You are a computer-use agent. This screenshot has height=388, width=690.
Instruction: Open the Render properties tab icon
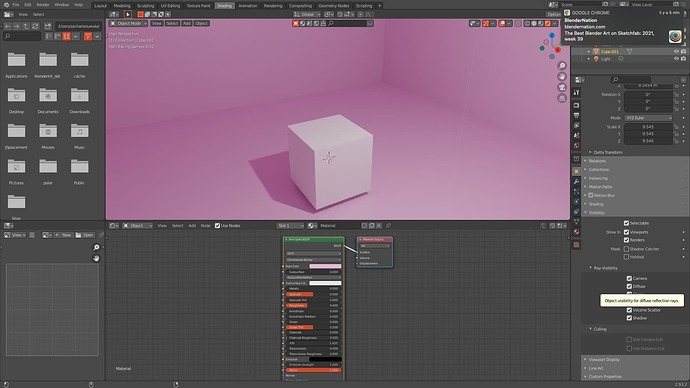(x=576, y=106)
